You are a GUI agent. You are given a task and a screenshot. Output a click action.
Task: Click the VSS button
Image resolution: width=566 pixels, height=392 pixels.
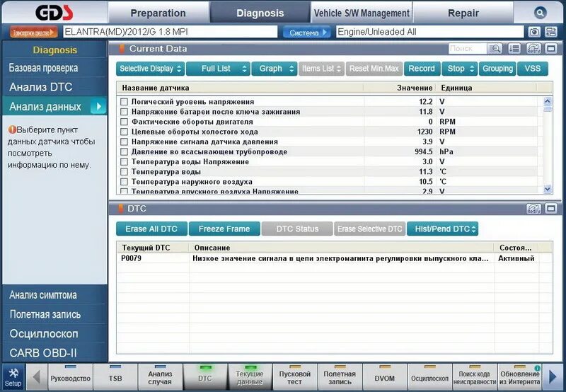(x=533, y=69)
